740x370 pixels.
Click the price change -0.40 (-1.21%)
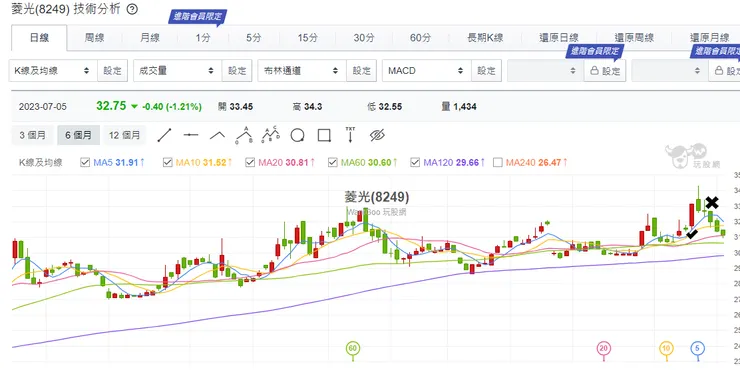pos(172,107)
